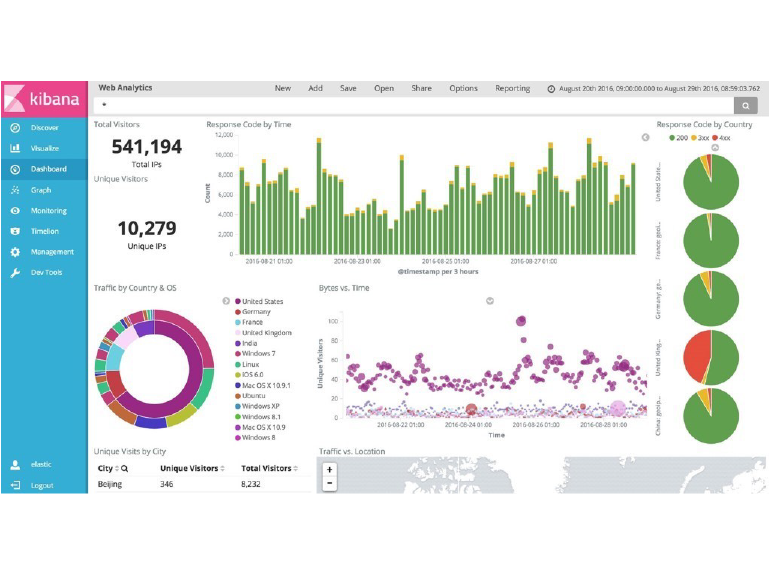The image size is (770, 580).
Task: Click the 541,194 Total IPs value
Action: 146,147
